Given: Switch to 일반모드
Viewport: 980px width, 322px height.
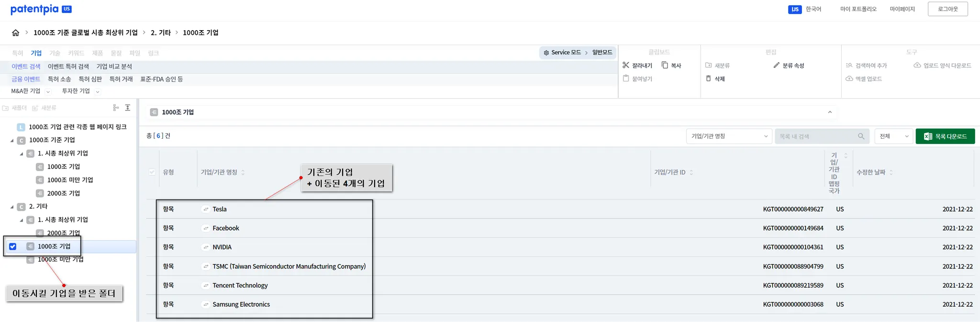Looking at the screenshot, I should (x=602, y=53).
